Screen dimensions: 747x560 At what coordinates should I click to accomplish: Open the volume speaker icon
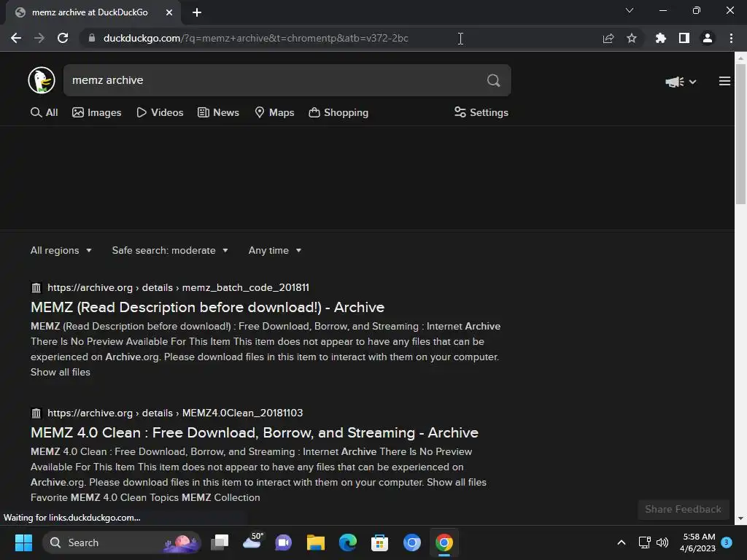point(662,542)
